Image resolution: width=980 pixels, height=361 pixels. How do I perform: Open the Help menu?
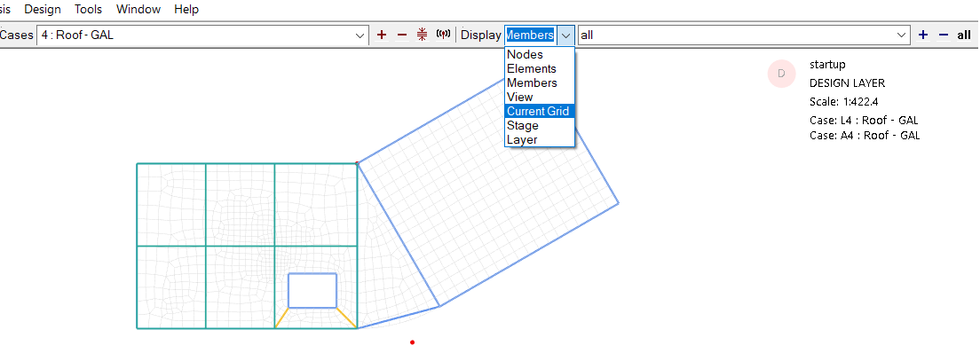(x=186, y=10)
